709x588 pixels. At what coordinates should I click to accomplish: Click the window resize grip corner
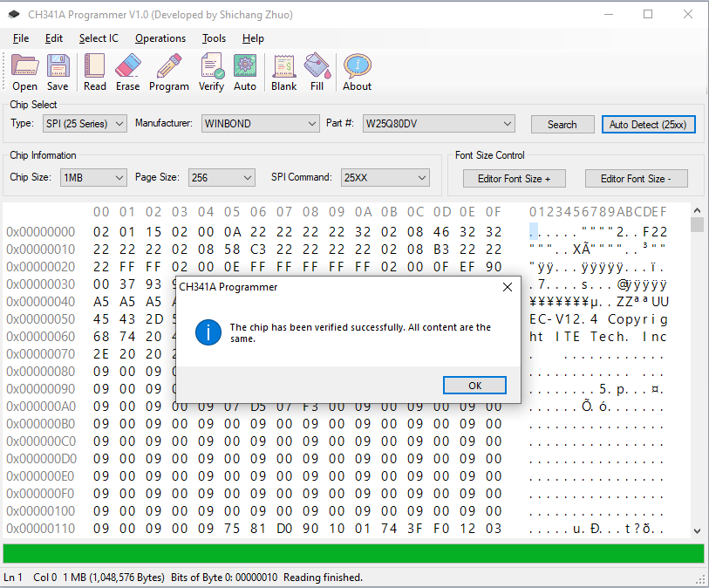click(x=700, y=580)
